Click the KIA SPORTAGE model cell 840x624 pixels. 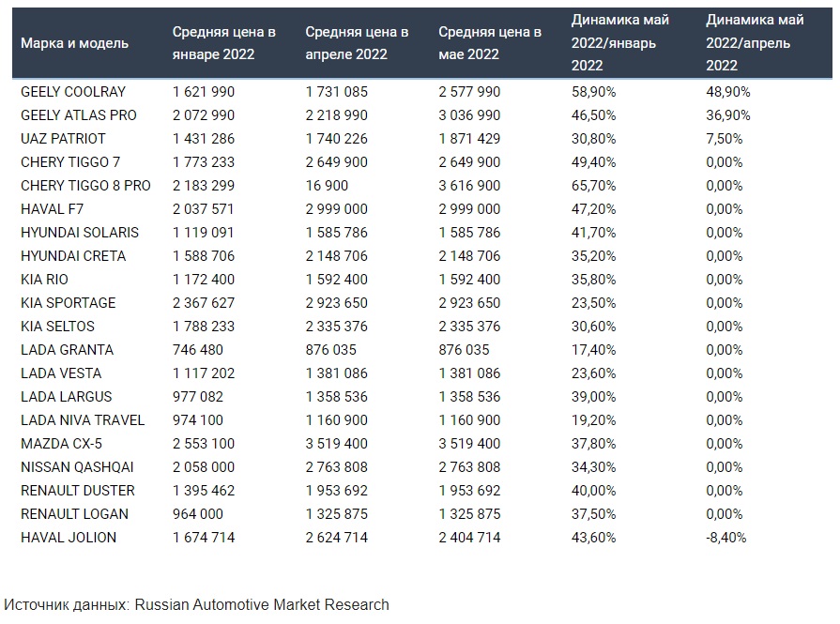[69, 303]
